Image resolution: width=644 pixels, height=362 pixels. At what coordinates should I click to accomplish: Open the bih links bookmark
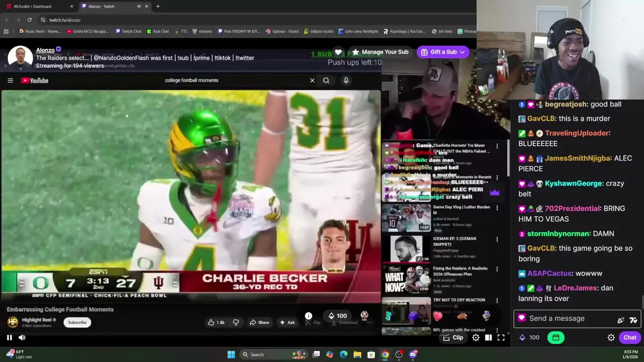pos(442,31)
